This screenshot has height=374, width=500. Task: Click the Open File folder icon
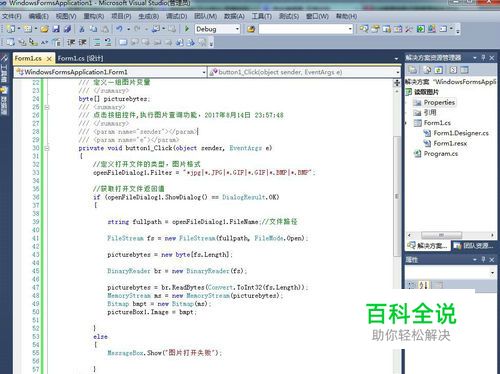[x=44, y=29]
